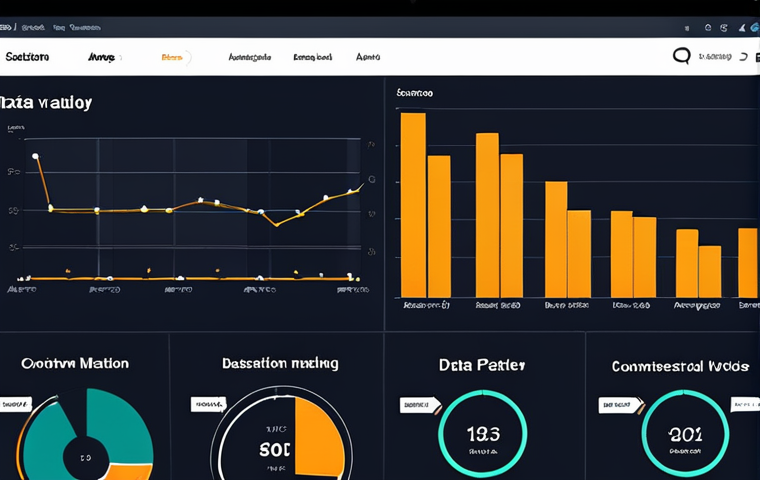Click the line chart panel title at top left
Screen dimensions: 760x480
[46, 103]
